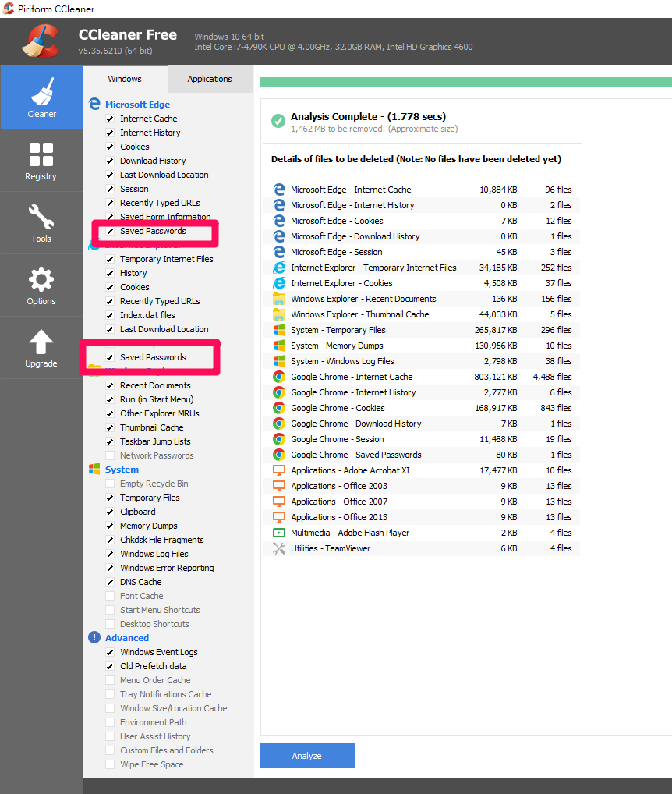The image size is (672, 794).
Task: Enable the Wipe Free Space checkbox
Action: [110, 764]
